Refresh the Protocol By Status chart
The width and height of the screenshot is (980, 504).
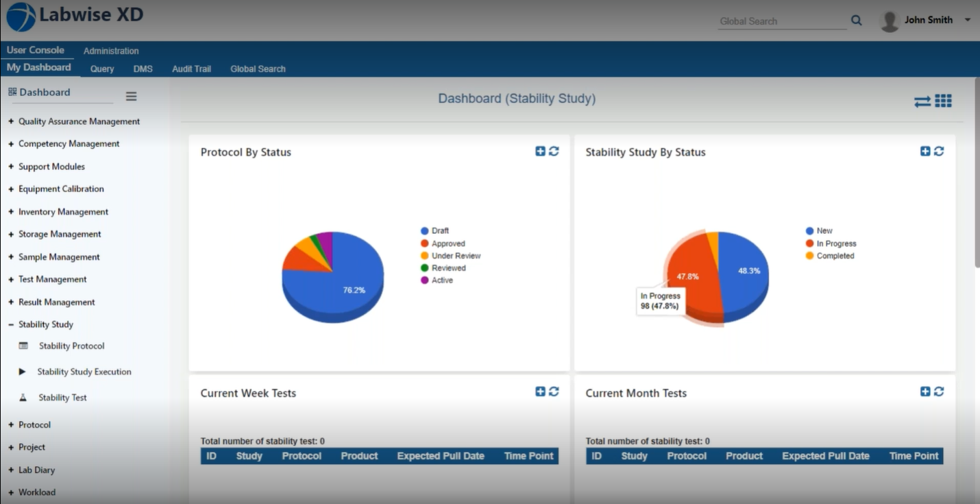555,151
